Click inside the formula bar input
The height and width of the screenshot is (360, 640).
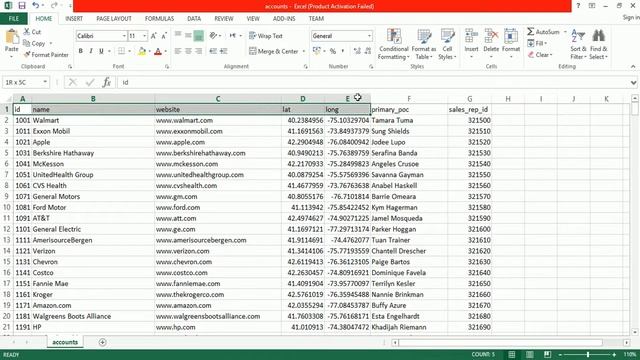(373, 82)
